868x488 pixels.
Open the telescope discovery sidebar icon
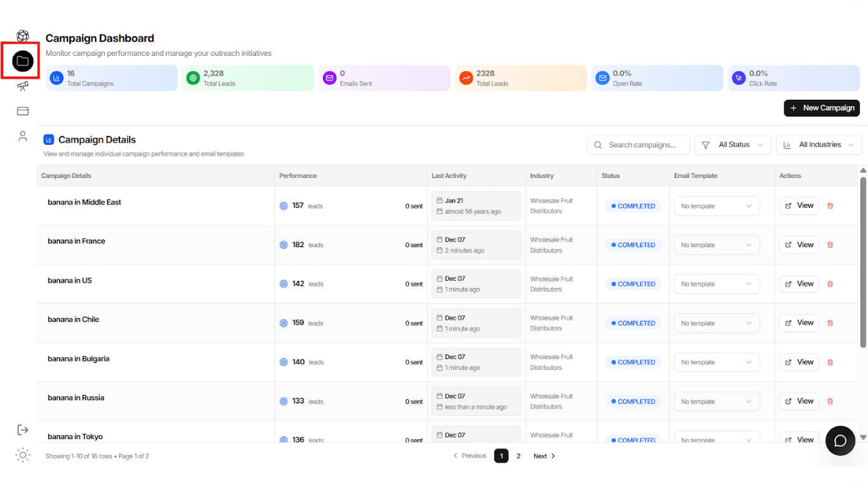click(23, 86)
